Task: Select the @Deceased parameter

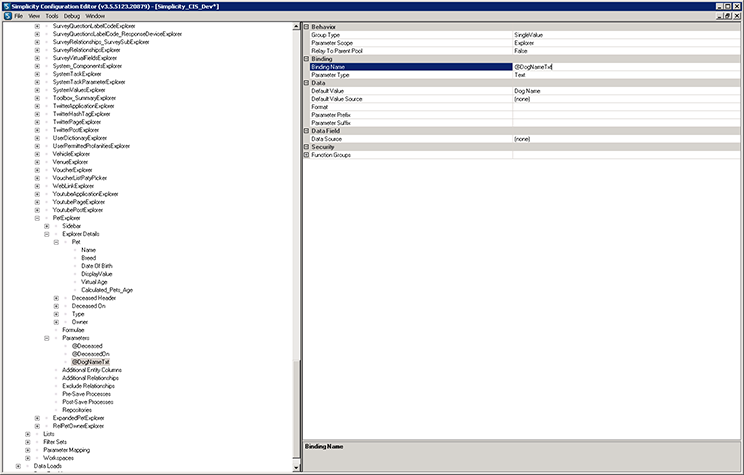Action: pyautogui.click(x=87, y=346)
